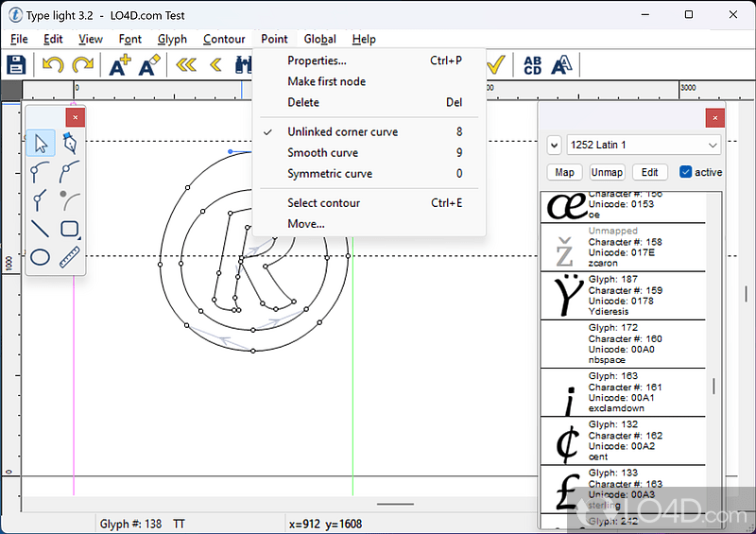Open the ABCD preview text icon
The width and height of the screenshot is (756, 534).
(x=532, y=65)
